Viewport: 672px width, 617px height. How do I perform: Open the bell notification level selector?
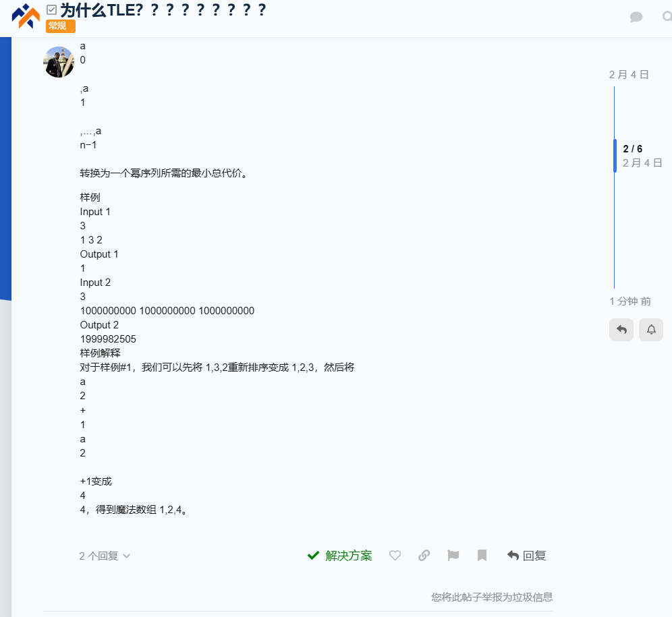coord(651,330)
